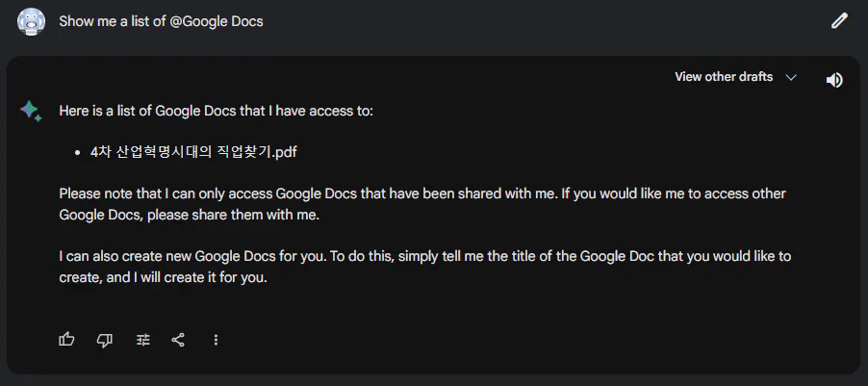The height and width of the screenshot is (386, 868).
Task: Play response aloud with speaker icon
Action: pos(834,80)
